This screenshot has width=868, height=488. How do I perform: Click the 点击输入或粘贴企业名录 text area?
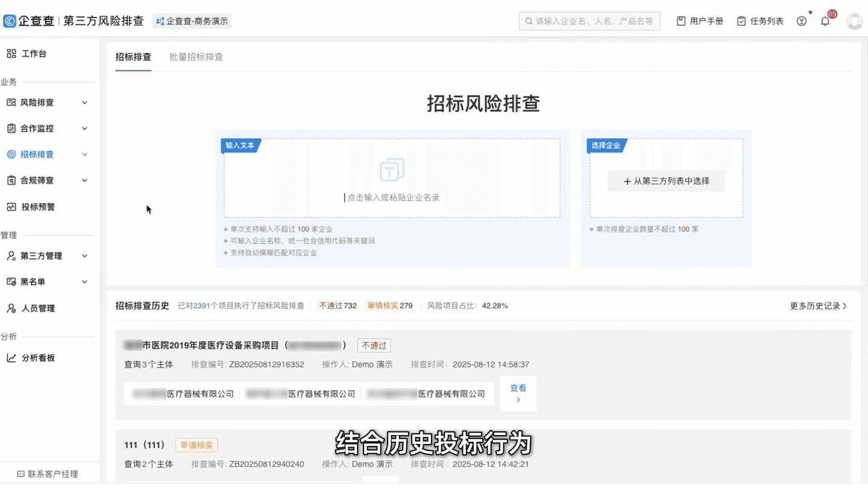point(392,178)
